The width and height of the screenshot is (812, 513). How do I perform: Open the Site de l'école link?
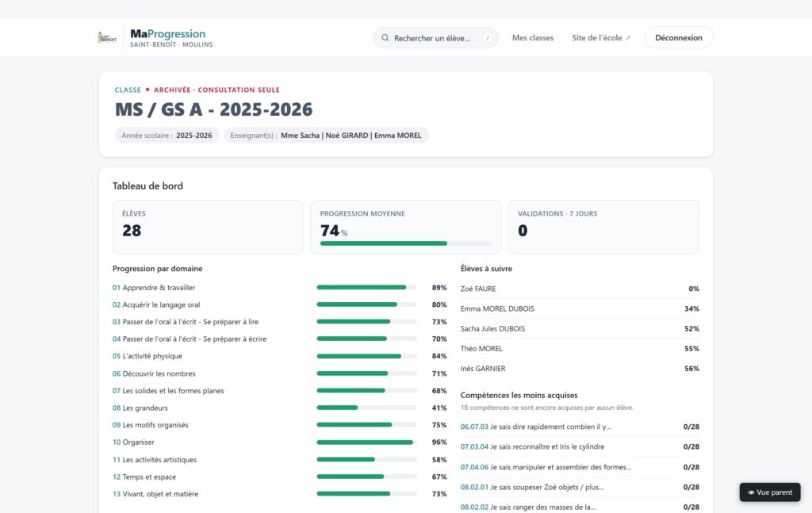(x=601, y=38)
